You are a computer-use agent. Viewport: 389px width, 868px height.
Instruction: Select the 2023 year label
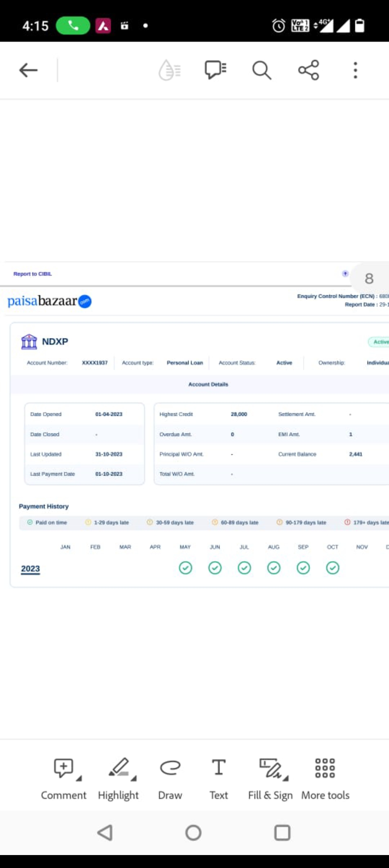click(31, 569)
